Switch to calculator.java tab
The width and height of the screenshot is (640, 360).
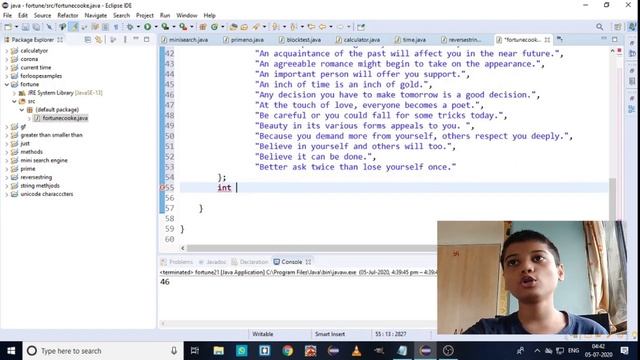(358, 40)
